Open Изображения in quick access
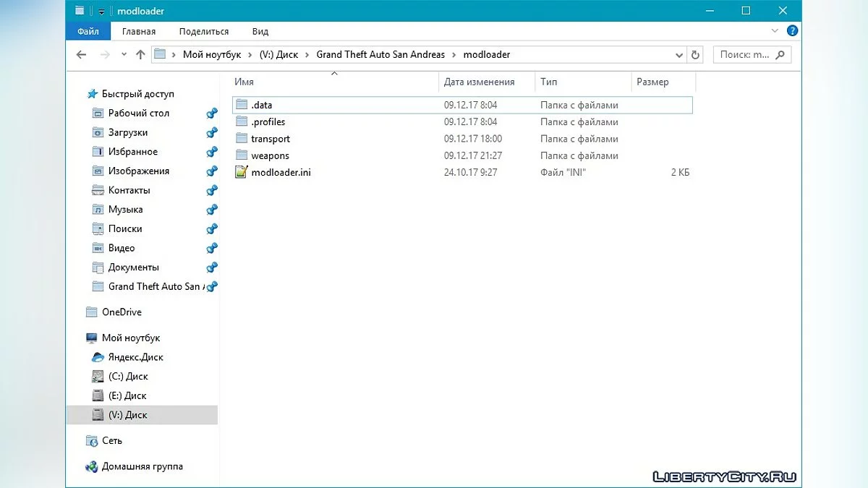868x488 pixels. [x=139, y=171]
